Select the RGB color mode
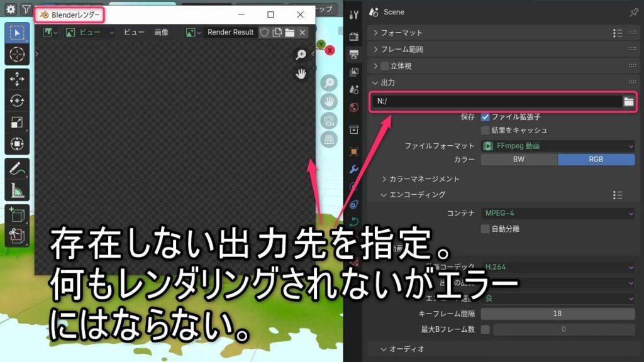The width and height of the screenshot is (644, 362). tap(596, 160)
